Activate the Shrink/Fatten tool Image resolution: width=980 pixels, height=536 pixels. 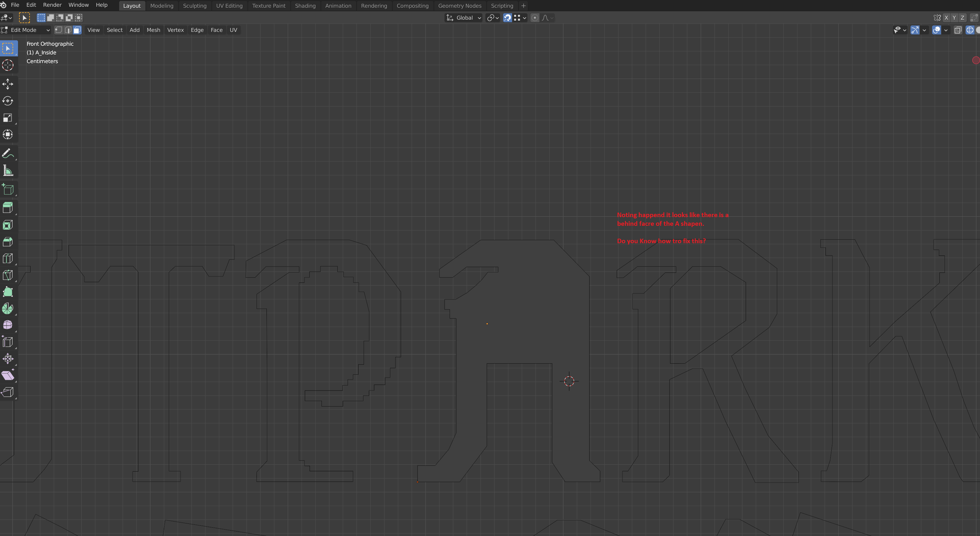[x=8, y=359]
